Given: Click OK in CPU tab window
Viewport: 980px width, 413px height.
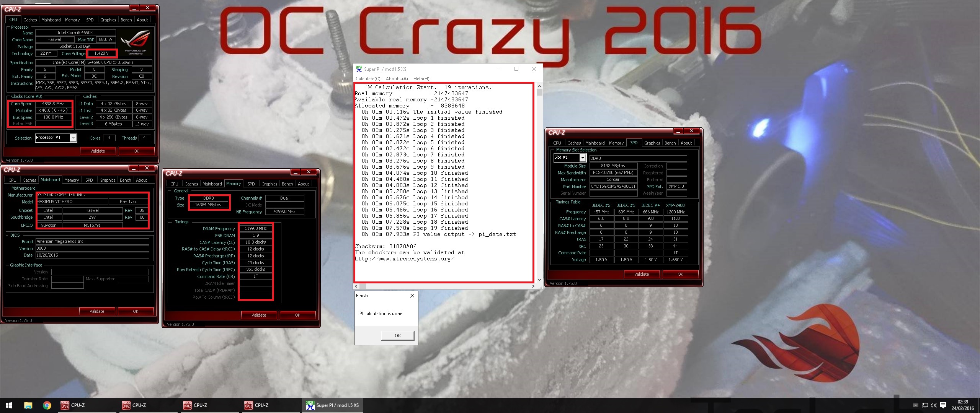Looking at the screenshot, I should coord(136,151).
